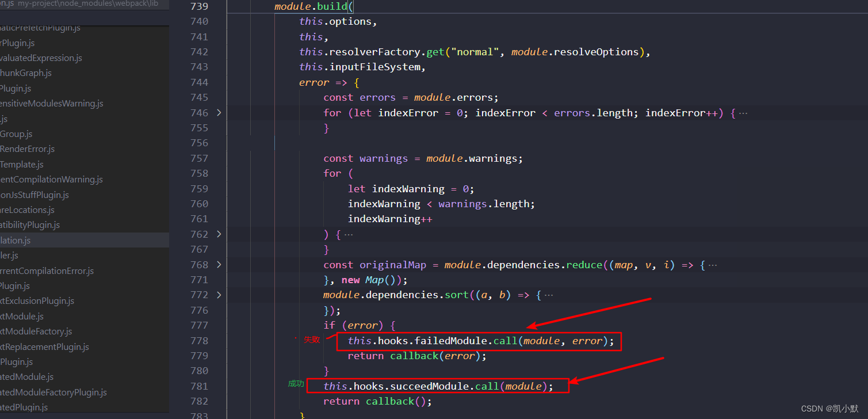
Task: Open xtModule.js file entry
Action: pos(22,317)
